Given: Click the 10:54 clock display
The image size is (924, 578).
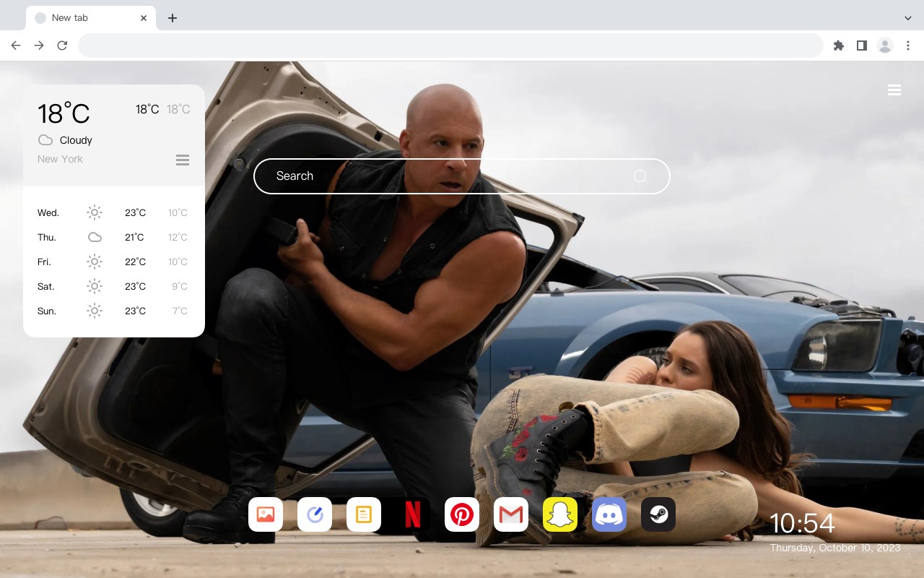Looking at the screenshot, I should pos(802,523).
